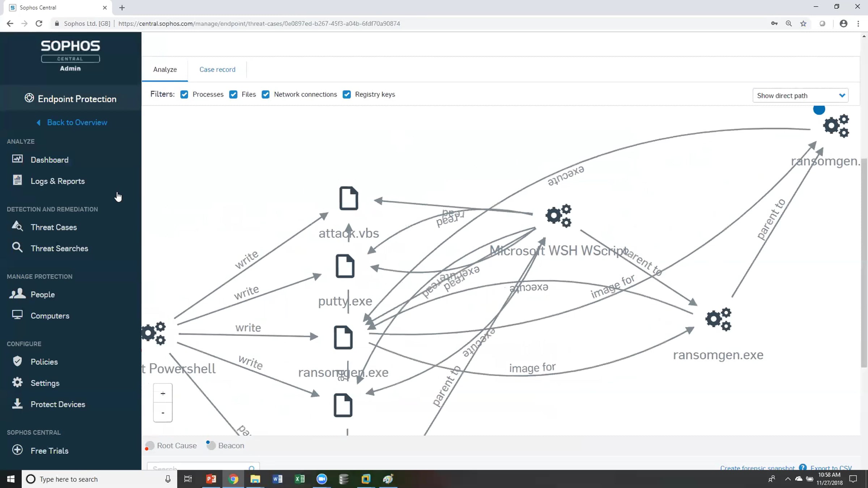Select the Analyze tab
The height and width of the screenshot is (488, 868).
[165, 69]
